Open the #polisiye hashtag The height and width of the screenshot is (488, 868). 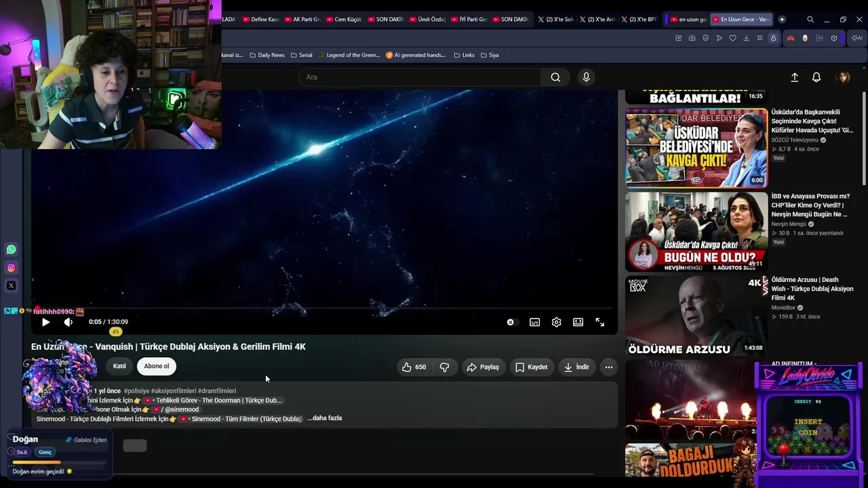point(136,391)
